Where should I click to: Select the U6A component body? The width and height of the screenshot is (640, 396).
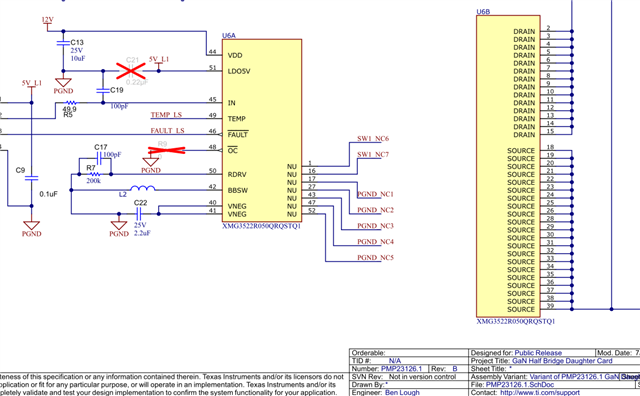(x=262, y=131)
